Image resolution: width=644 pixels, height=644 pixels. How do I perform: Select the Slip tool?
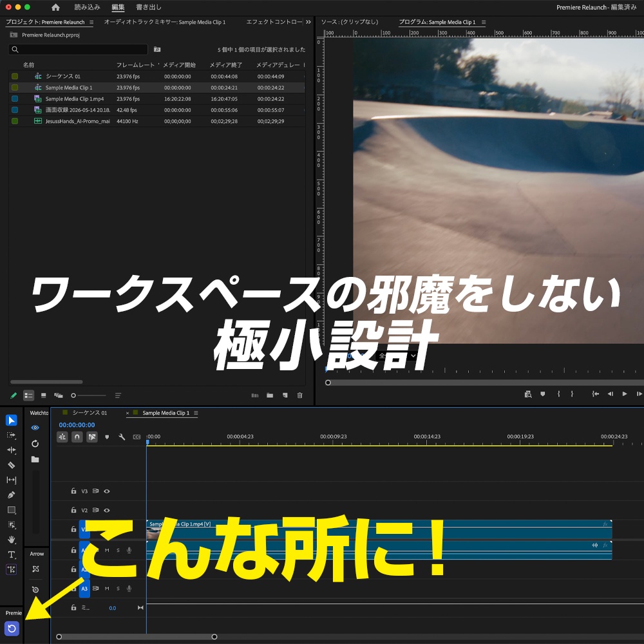tap(12, 480)
